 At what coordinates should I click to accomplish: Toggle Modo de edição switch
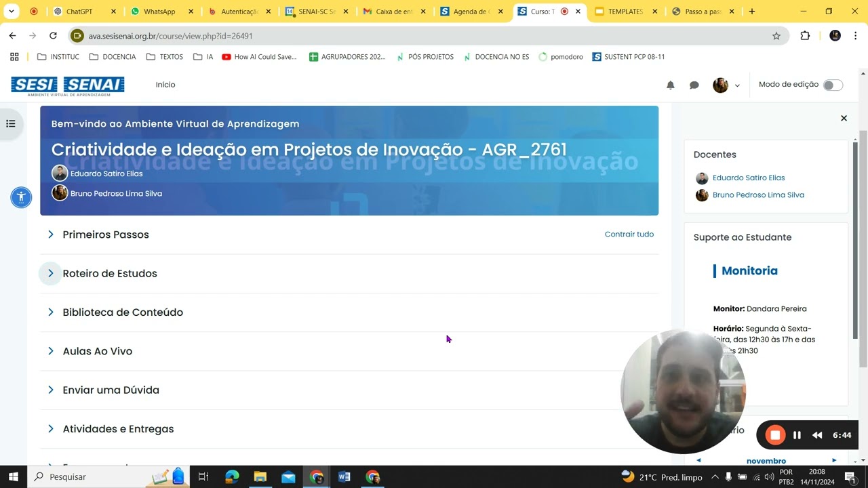pyautogui.click(x=833, y=85)
